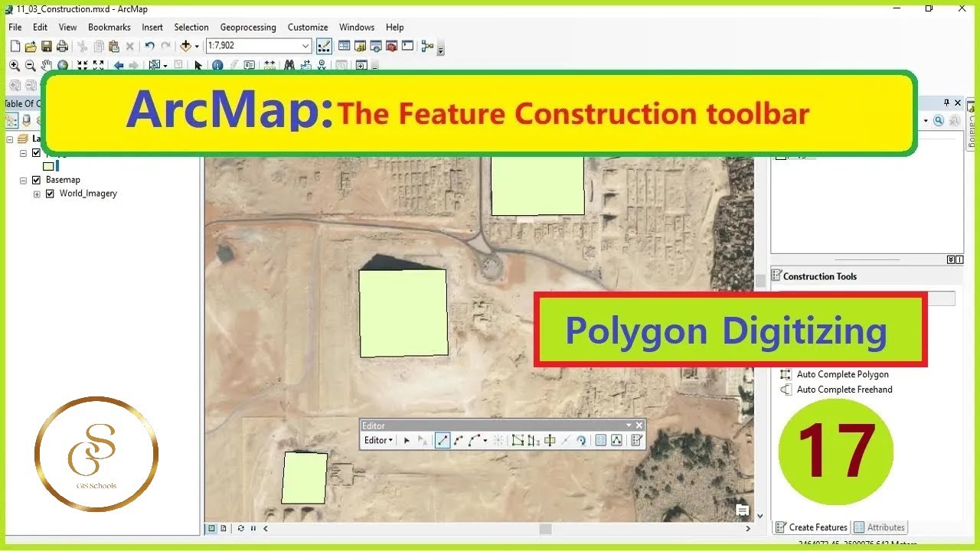Open the Selection menu

tap(191, 27)
